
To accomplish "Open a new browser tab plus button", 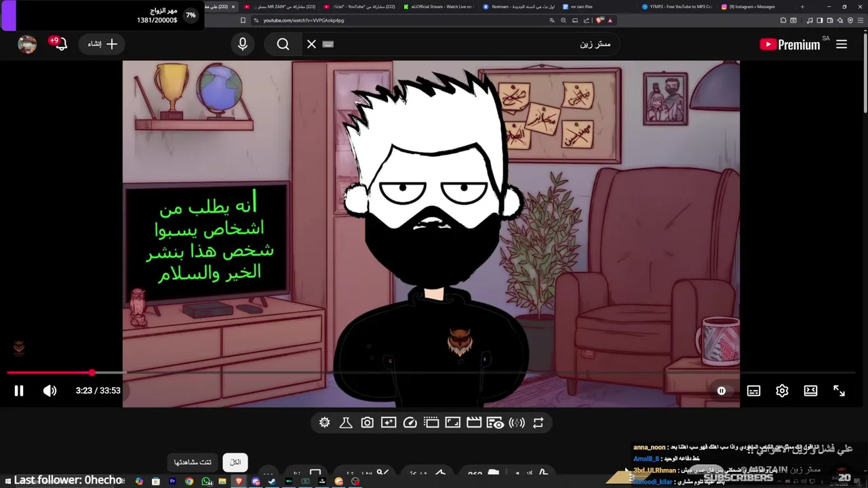I will 802,7.
